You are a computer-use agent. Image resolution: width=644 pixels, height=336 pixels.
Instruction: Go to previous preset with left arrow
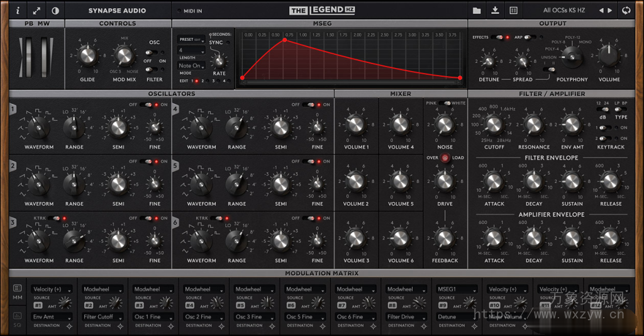601,11
